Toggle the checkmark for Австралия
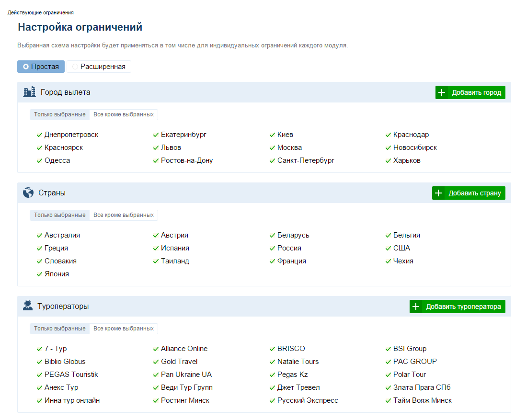The width and height of the screenshot is (515, 420). pos(39,236)
